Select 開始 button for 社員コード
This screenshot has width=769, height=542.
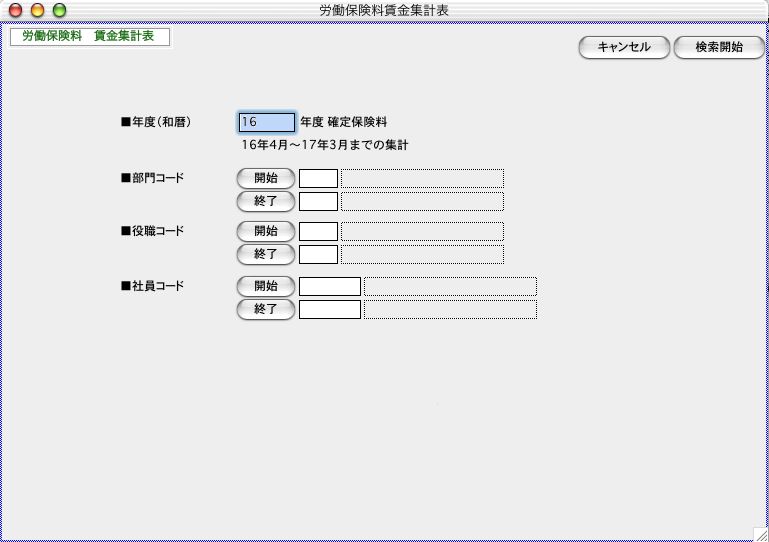coord(266,286)
